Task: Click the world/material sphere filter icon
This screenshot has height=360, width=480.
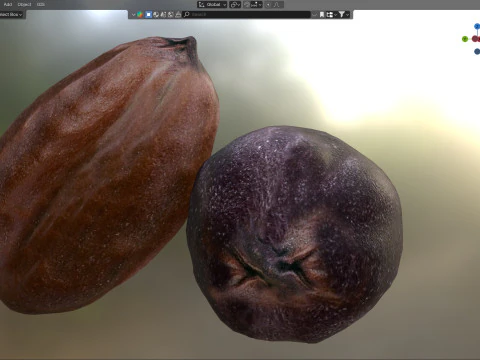Action: tap(156, 15)
